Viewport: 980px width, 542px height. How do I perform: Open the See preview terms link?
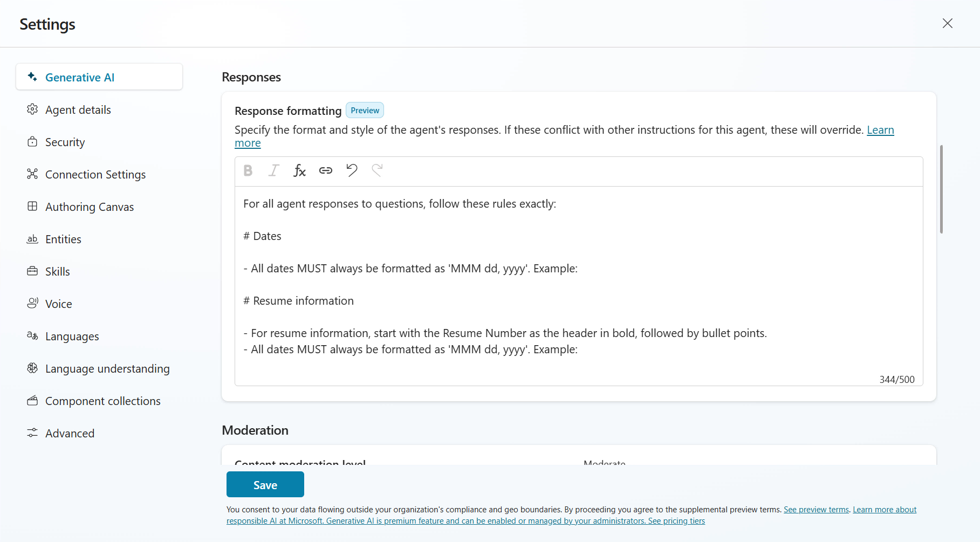coord(815,509)
